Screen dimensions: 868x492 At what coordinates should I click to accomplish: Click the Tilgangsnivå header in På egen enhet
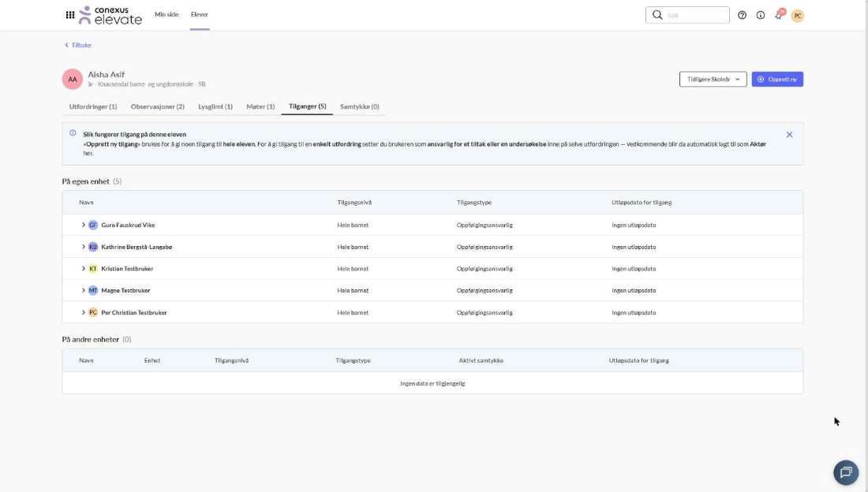click(354, 203)
